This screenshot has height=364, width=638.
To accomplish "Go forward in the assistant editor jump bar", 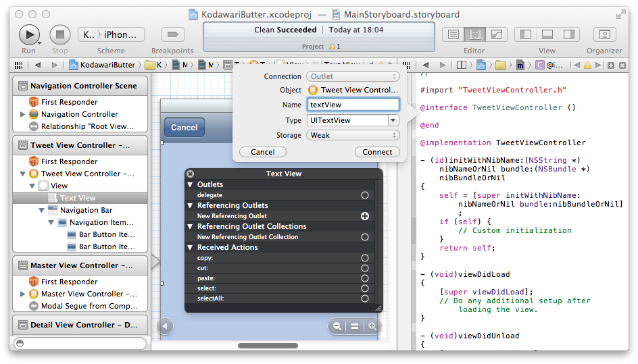I will tap(443, 65).
